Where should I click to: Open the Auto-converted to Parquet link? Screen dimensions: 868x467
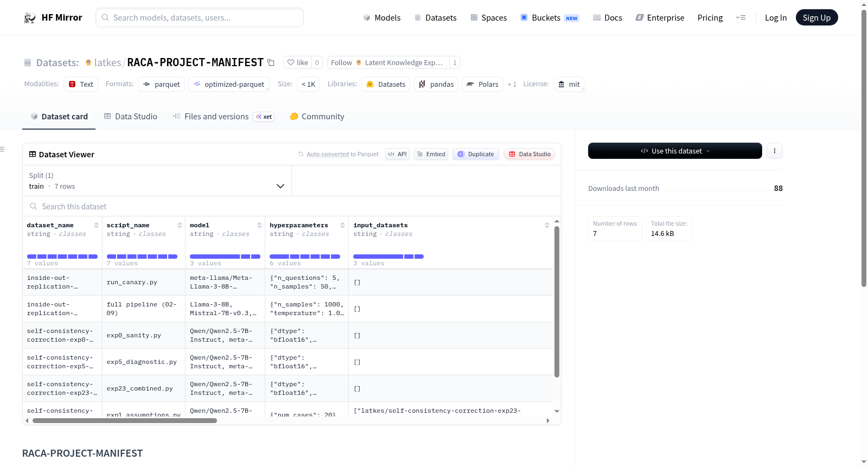pyautogui.click(x=328, y=154)
